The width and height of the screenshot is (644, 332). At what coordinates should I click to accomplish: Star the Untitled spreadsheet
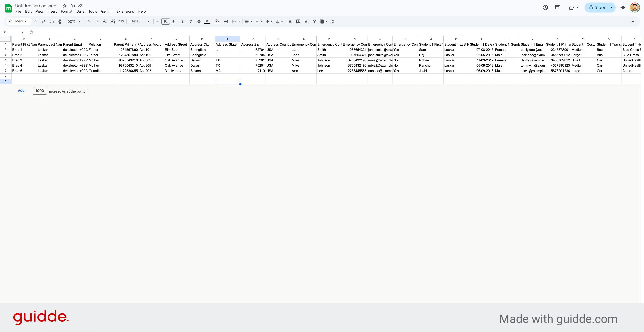(65, 6)
